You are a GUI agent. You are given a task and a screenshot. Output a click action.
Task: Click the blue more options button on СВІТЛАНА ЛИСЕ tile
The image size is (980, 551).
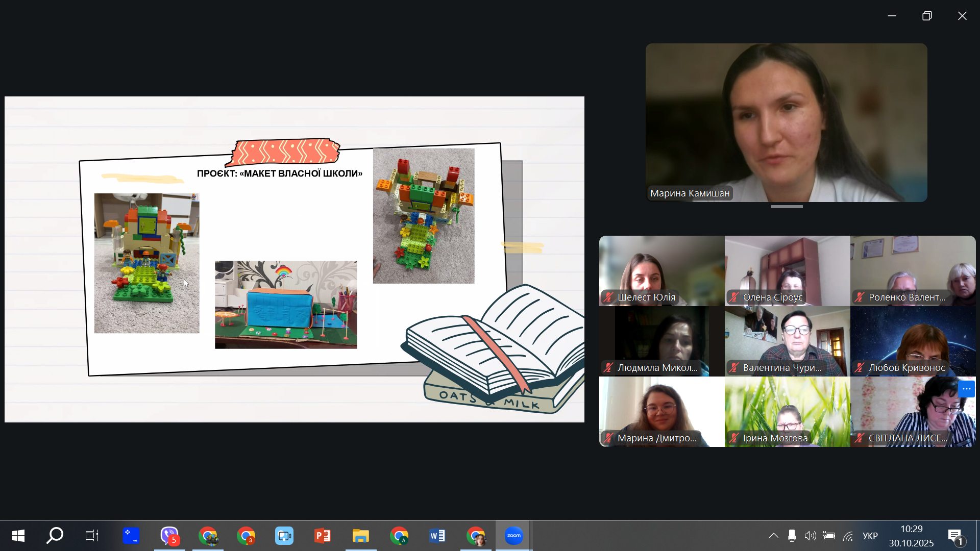pos(966,389)
